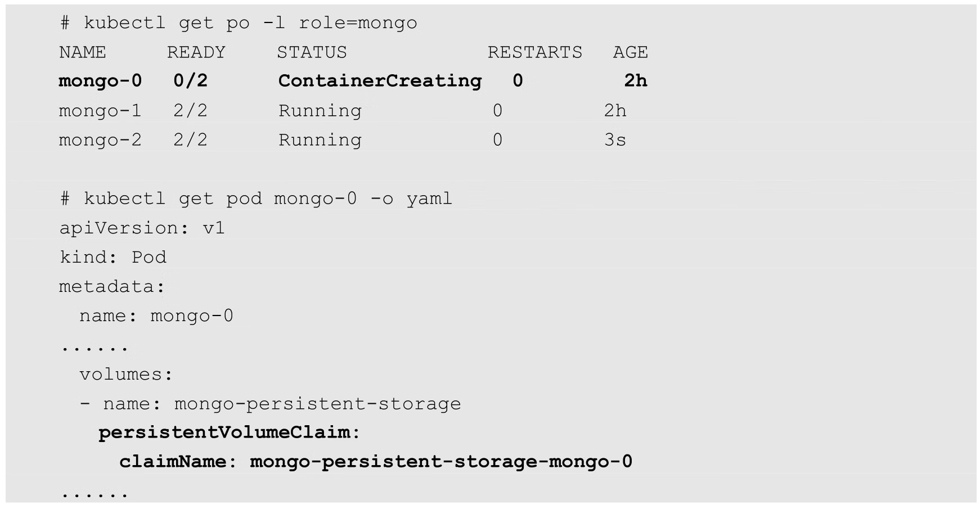Select the mongo-2 pod name
The height and width of the screenshot is (509, 980).
coord(100,140)
